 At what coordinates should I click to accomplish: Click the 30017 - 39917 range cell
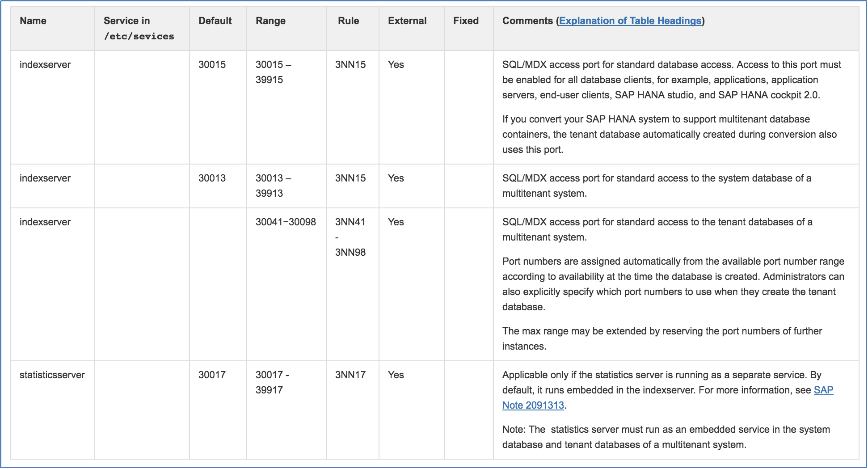pos(272,382)
